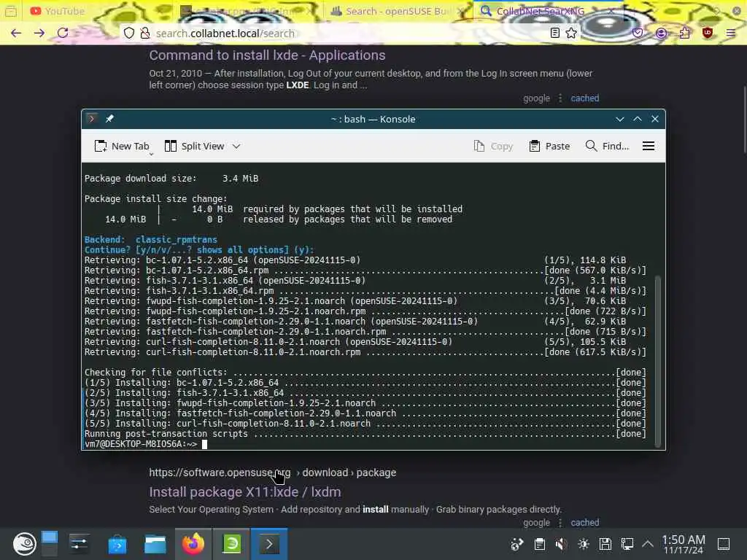Open the openSUSE application launcher
Screen dimensions: 747x560
pos(24,544)
